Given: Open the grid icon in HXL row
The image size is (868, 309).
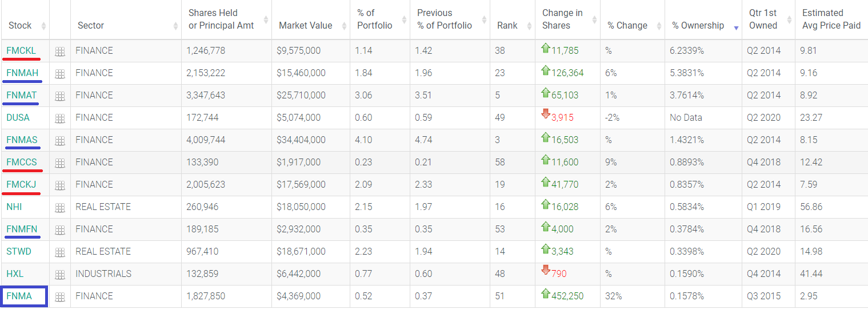Looking at the screenshot, I should tap(60, 275).
